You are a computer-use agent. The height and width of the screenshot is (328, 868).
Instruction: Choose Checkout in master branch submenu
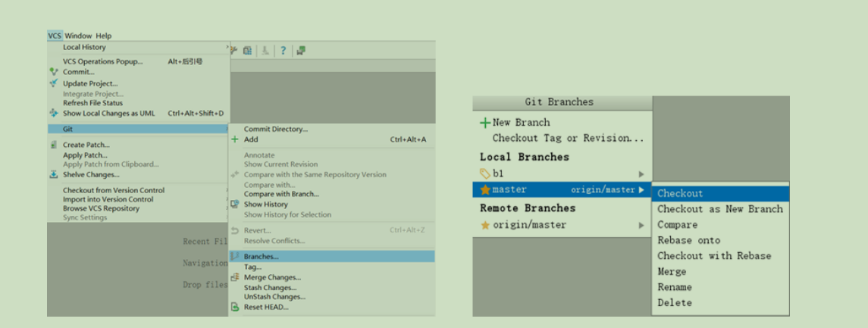tap(721, 194)
